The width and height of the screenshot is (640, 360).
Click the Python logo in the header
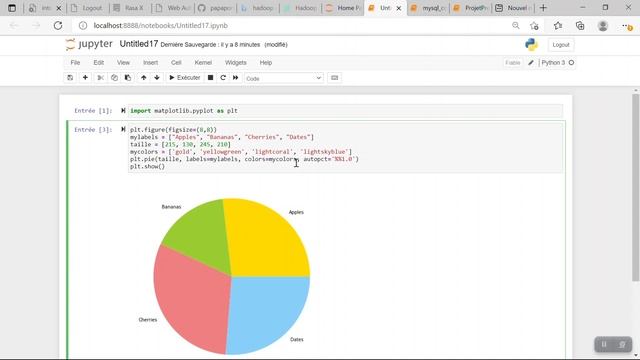point(531,44)
